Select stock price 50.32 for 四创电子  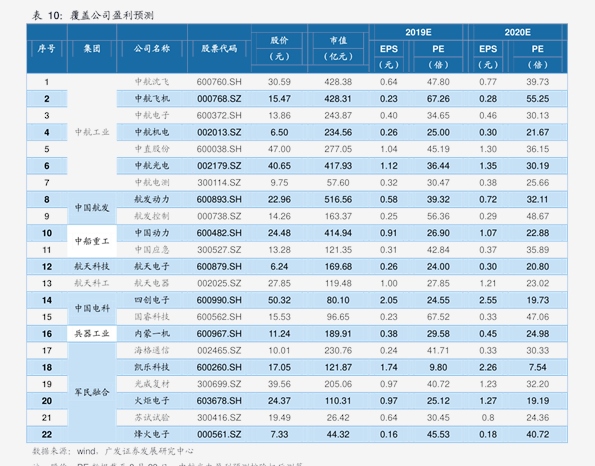279,300
